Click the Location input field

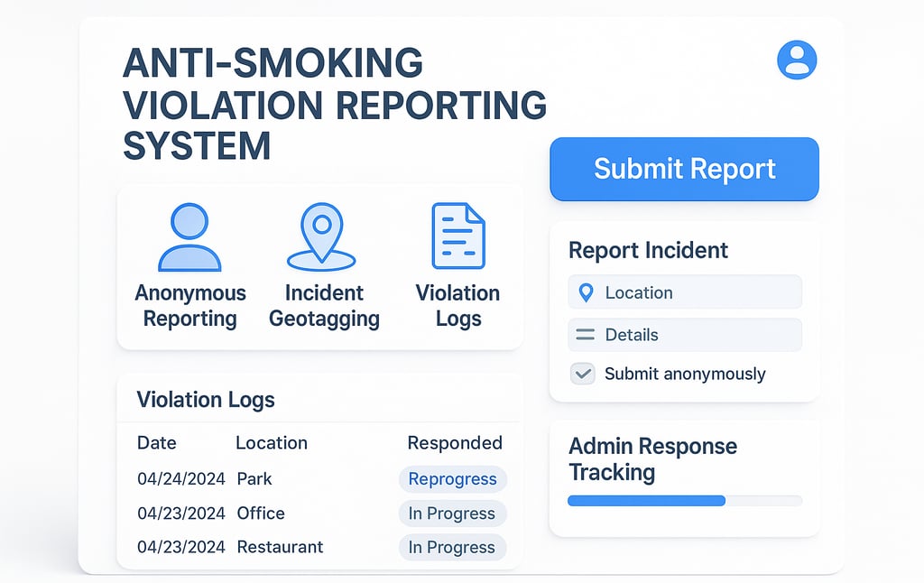[684, 291]
